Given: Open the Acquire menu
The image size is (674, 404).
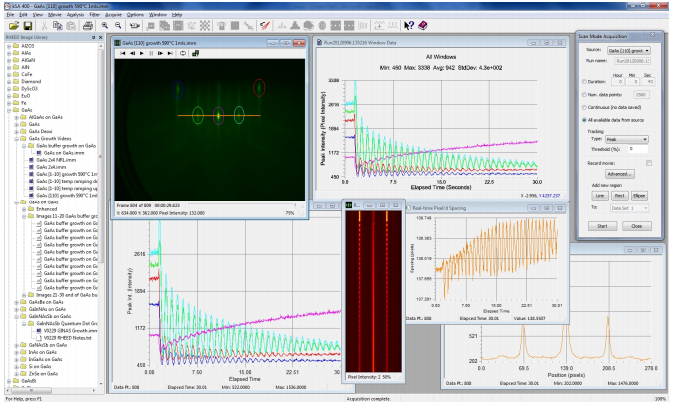Looking at the screenshot, I should point(113,15).
